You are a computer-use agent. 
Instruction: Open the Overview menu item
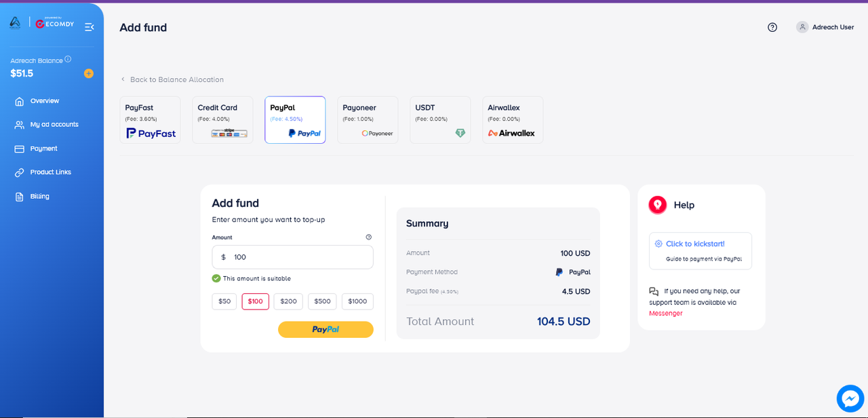[x=44, y=101]
